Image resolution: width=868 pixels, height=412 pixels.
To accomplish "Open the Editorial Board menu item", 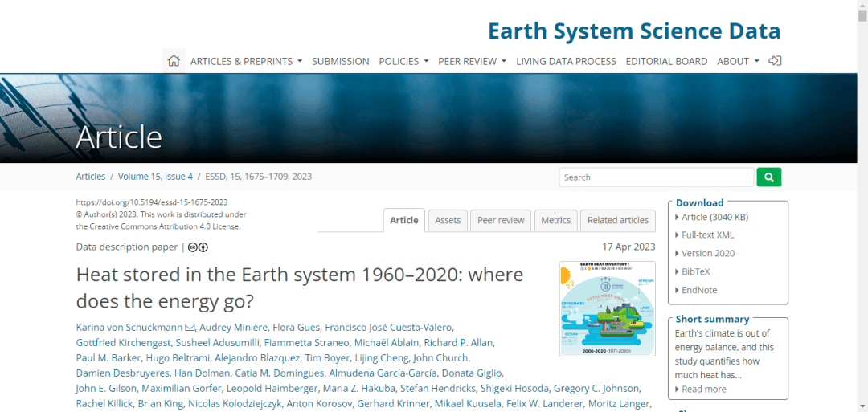I will 666,61.
